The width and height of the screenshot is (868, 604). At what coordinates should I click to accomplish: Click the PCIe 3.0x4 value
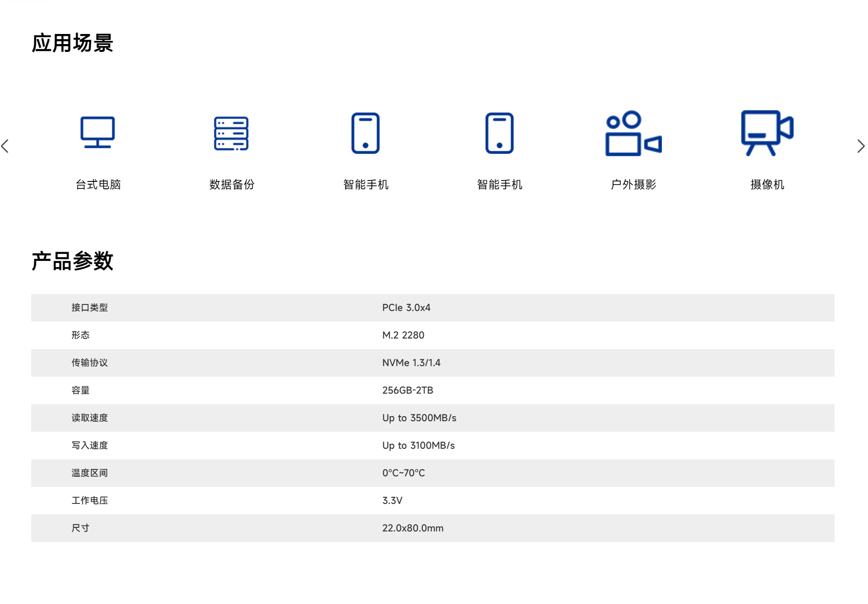coord(406,308)
